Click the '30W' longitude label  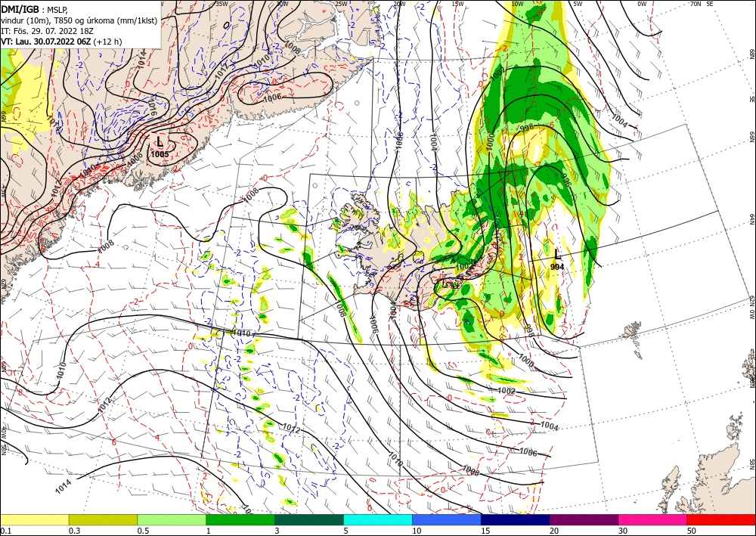click(x=283, y=4)
